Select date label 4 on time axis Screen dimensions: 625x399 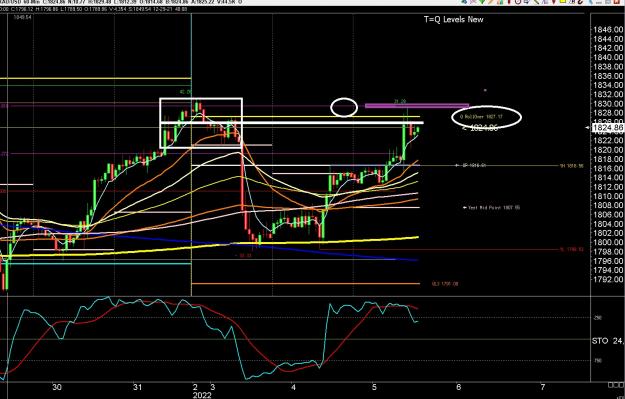(293, 387)
